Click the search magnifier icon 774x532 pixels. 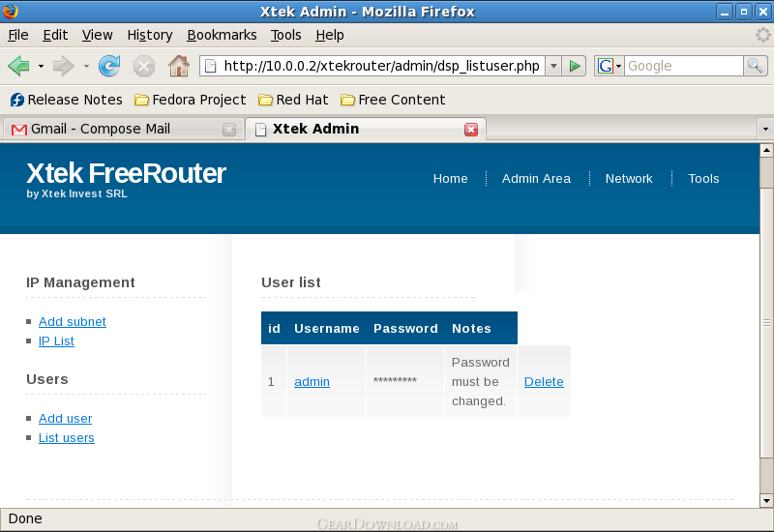click(x=755, y=66)
